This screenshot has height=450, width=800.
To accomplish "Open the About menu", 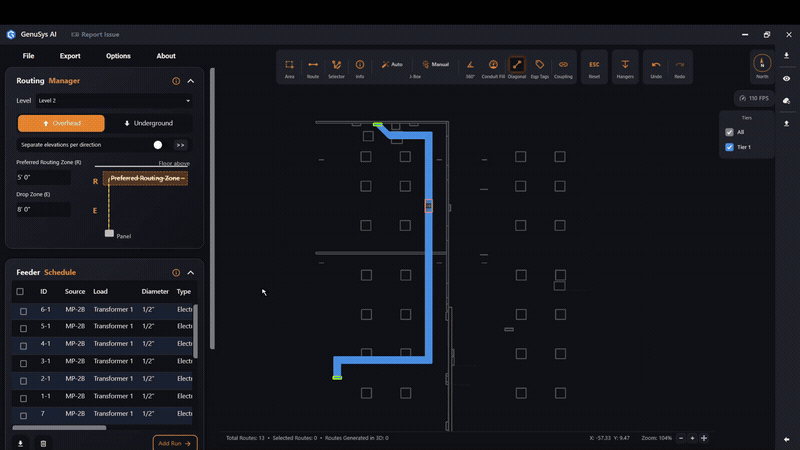I will pyautogui.click(x=166, y=56).
